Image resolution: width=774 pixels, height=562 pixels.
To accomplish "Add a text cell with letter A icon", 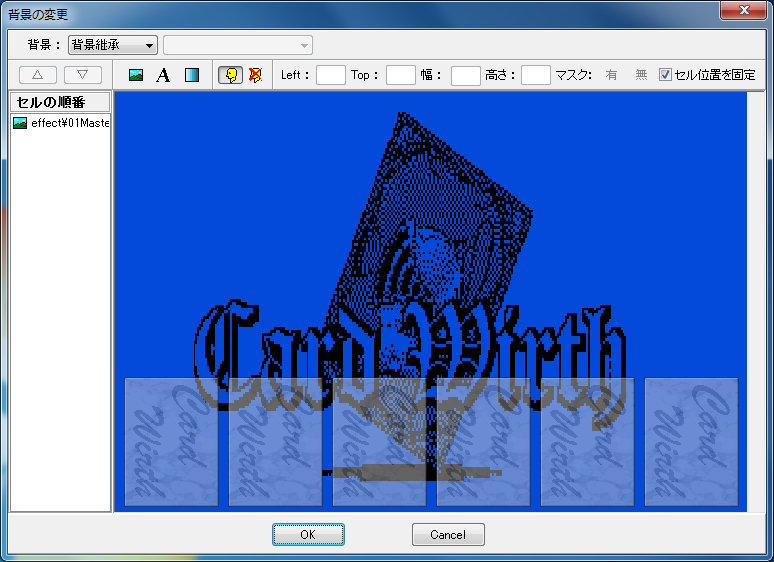I will 163,75.
